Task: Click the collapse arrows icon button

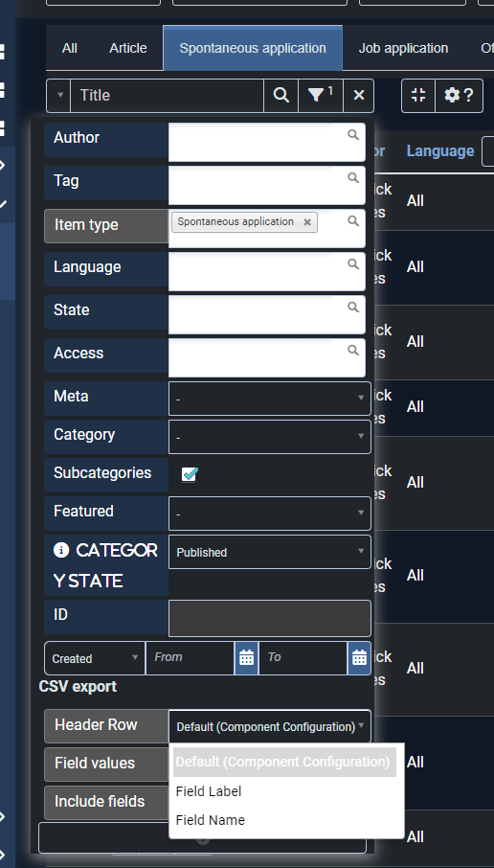Action: click(x=418, y=95)
